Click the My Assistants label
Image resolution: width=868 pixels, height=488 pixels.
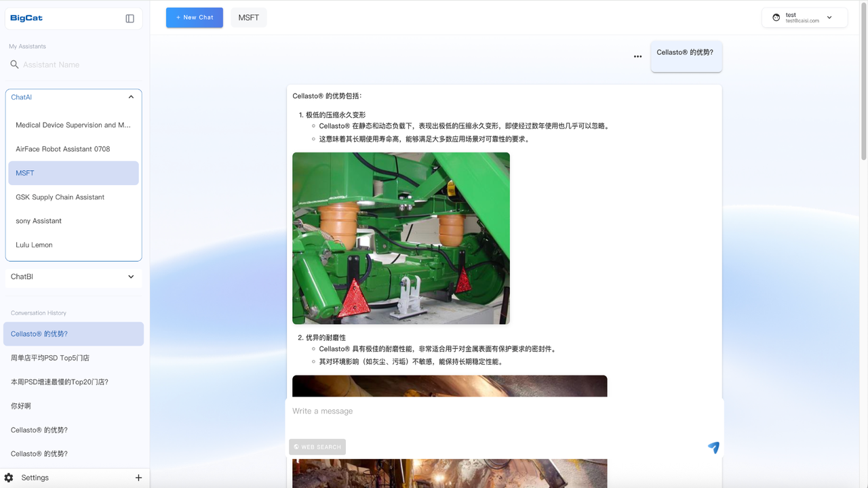coord(28,47)
